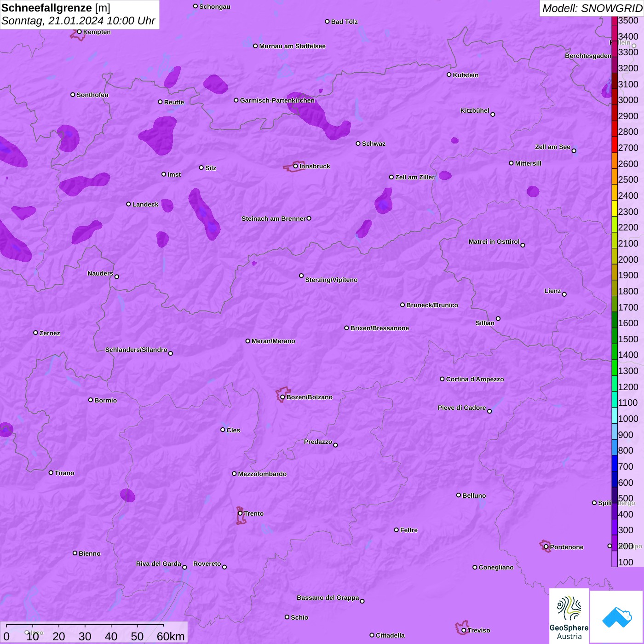The width and height of the screenshot is (644, 644).
Task: Click the Mezzolombardo label
Action: (x=262, y=474)
